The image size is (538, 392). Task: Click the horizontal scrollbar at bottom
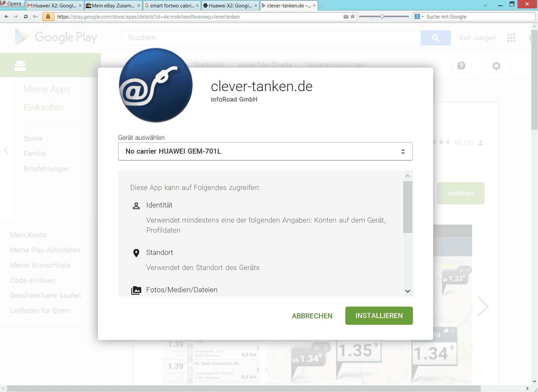(x=244, y=388)
